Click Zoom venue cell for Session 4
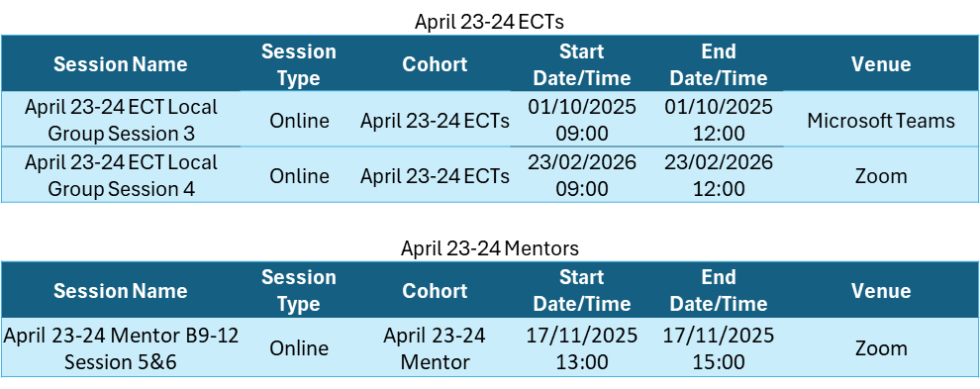The height and width of the screenshot is (389, 980). tap(881, 175)
